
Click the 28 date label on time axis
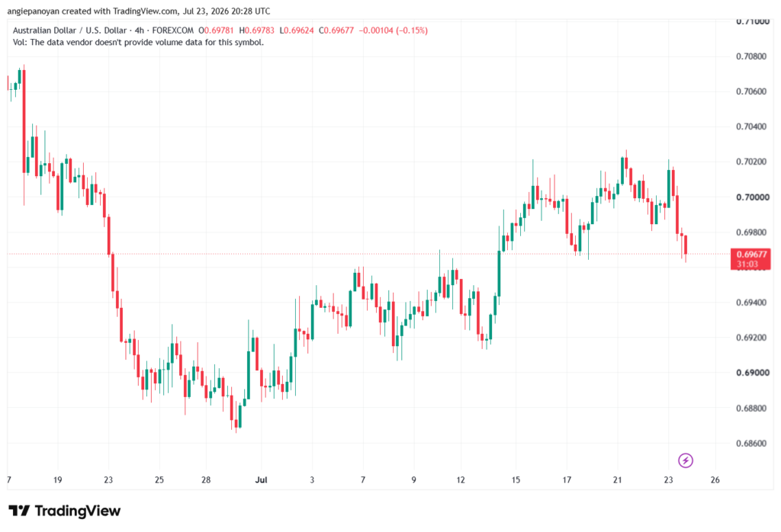[x=206, y=479]
